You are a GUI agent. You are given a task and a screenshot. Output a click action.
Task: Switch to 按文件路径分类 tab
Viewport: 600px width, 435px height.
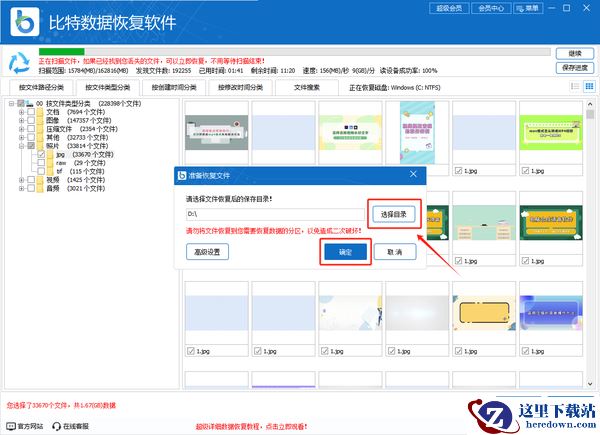[x=41, y=88]
